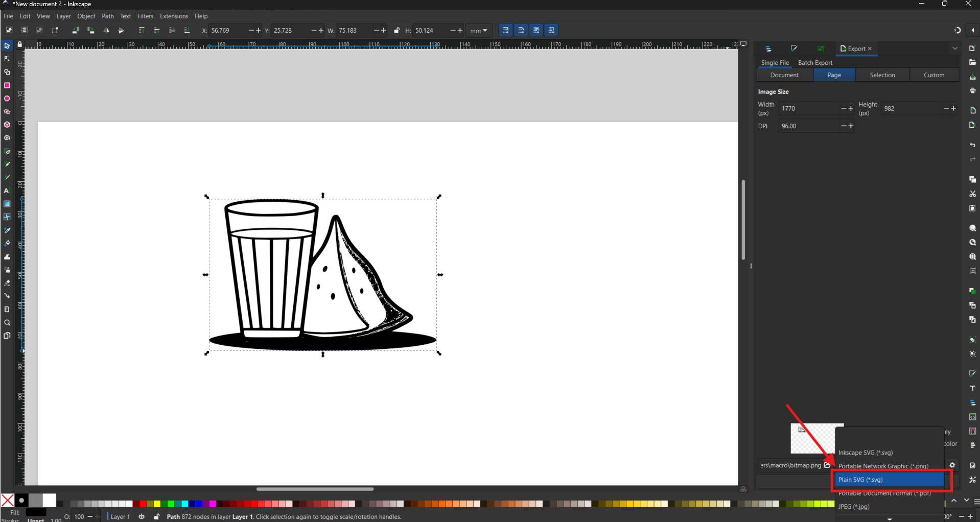The width and height of the screenshot is (980, 522).
Task: Open the Extensions menu
Action: pyautogui.click(x=174, y=16)
